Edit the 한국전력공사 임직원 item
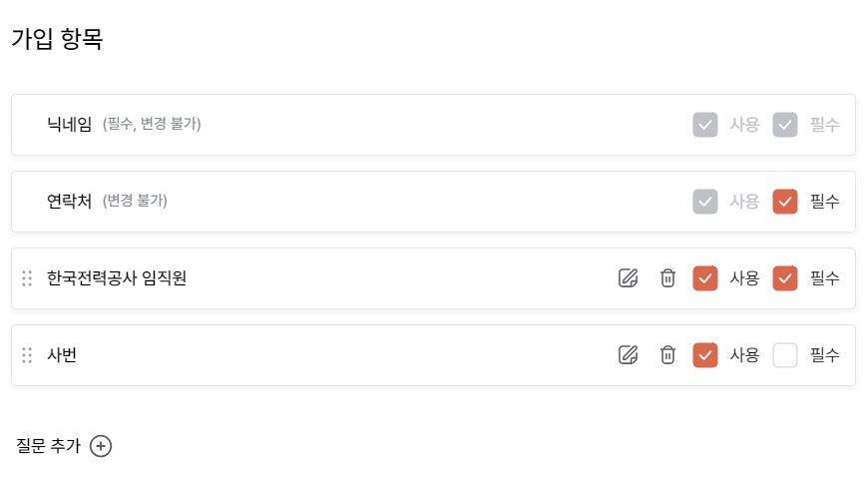868x481 pixels. [x=628, y=277]
